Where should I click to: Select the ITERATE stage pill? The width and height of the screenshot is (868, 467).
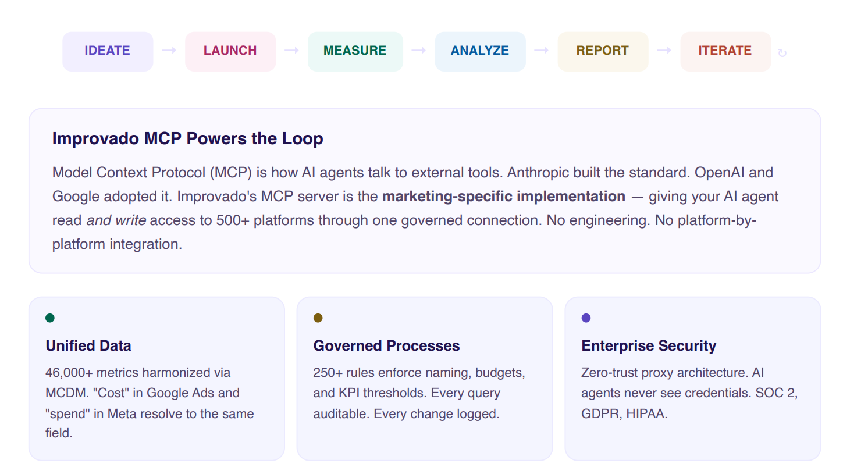(x=725, y=51)
